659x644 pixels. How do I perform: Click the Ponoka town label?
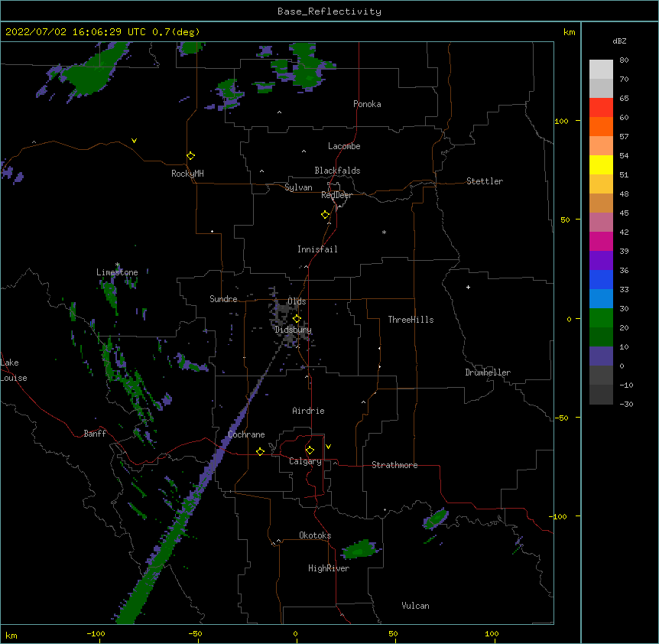[367, 104]
